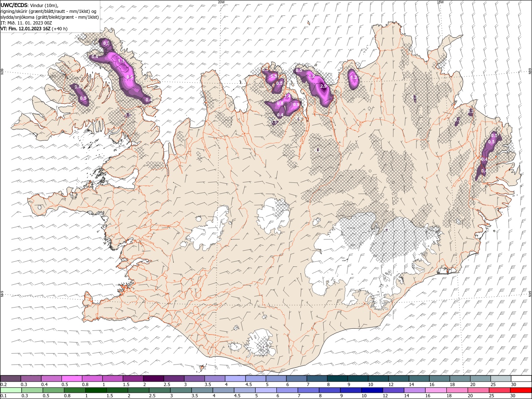Select lower legend swatch between 16 and 18
Viewport: 532px width, 399px height.
tap(436, 390)
